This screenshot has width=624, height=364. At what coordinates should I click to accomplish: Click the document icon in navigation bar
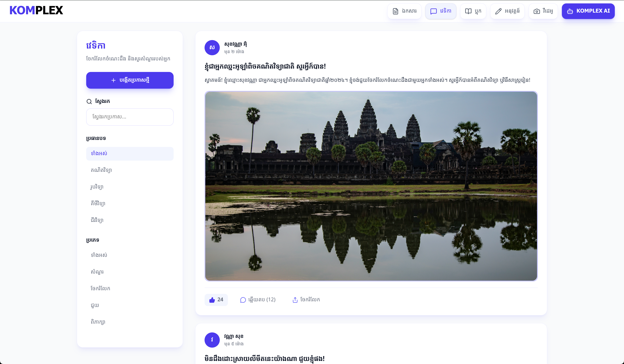[395, 11]
